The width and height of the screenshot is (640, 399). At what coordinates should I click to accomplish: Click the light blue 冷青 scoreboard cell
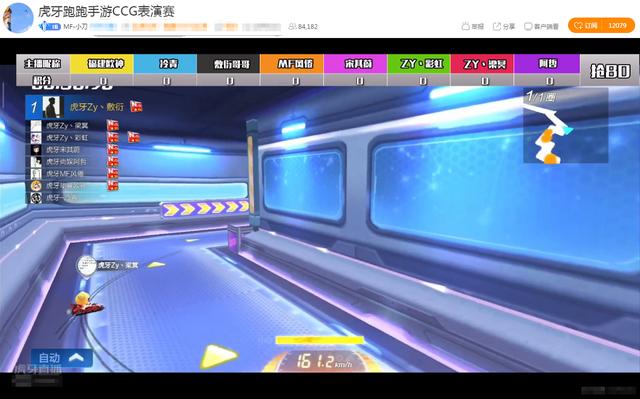point(165,64)
